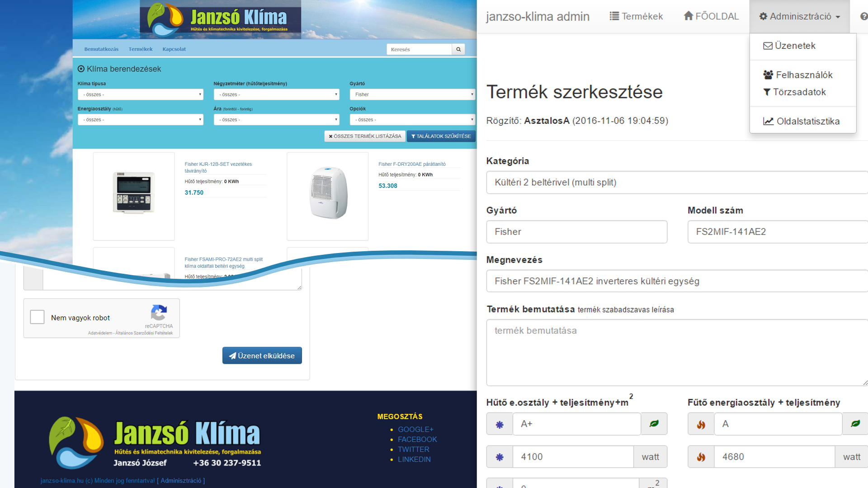The width and height of the screenshot is (868, 488).
Task: Click the help question mark icon
Action: (x=864, y=16)
